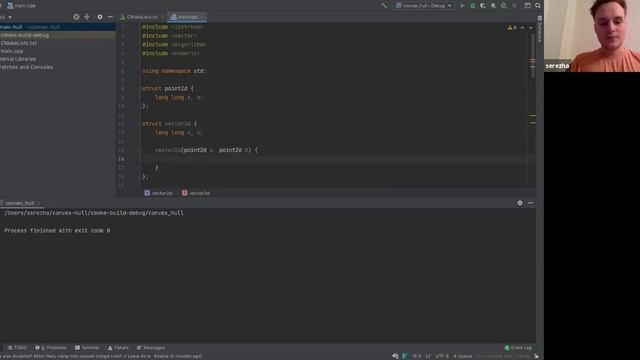Click the 'struct point2d' line in editor
This screenshot has height=360, width=640.
(168, 89)
